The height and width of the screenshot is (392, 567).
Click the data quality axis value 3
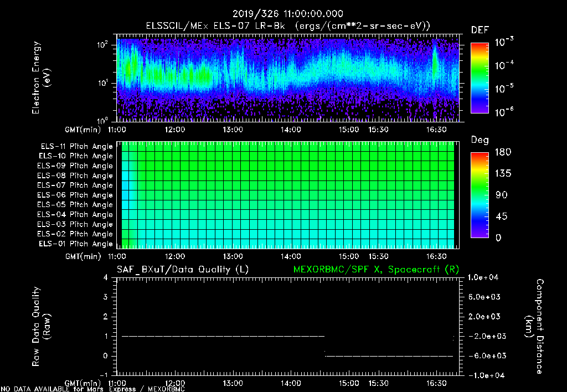[x=106, y=297]
